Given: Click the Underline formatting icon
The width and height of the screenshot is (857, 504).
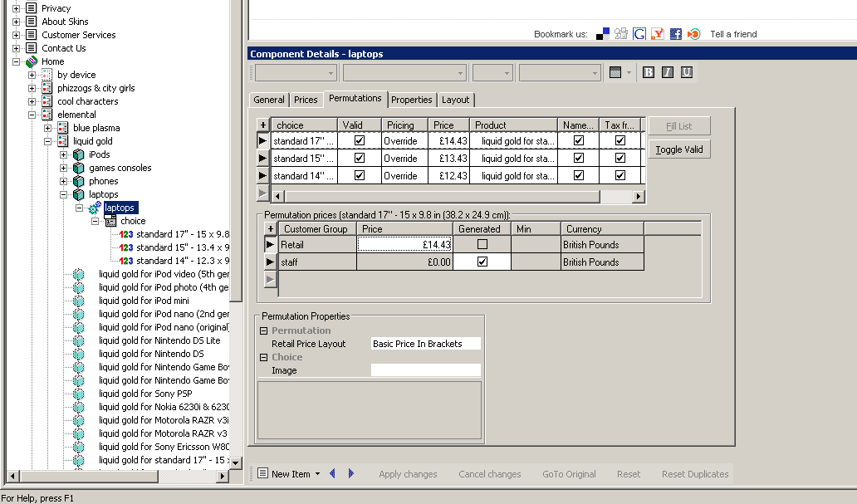Looking at the screenshot, I should 686,73.
